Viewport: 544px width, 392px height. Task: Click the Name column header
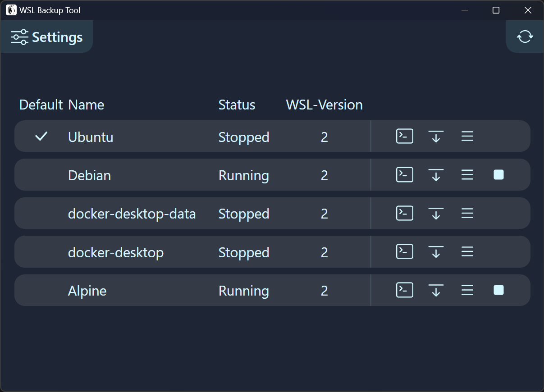[86, 105]
